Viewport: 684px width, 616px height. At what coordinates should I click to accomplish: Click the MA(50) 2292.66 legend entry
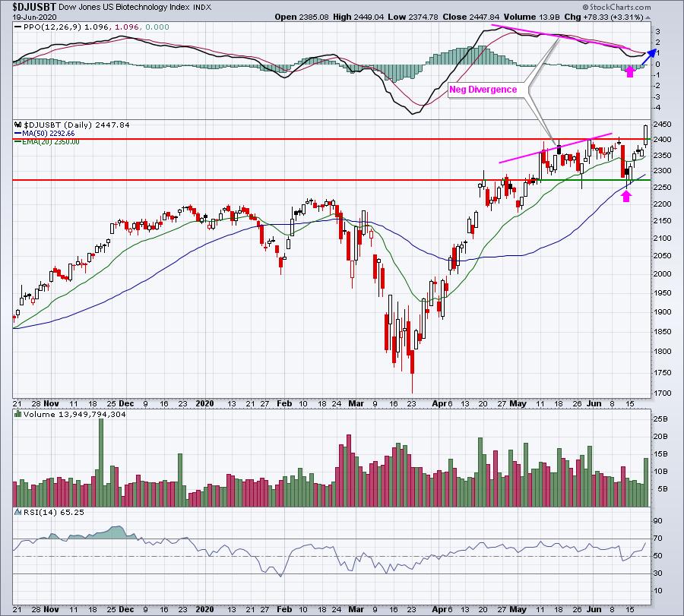click(49, 134)
